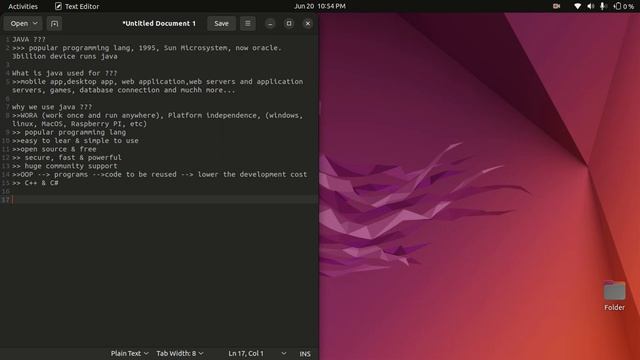
Task: Save the untitled document
Action: click(221, 24)
